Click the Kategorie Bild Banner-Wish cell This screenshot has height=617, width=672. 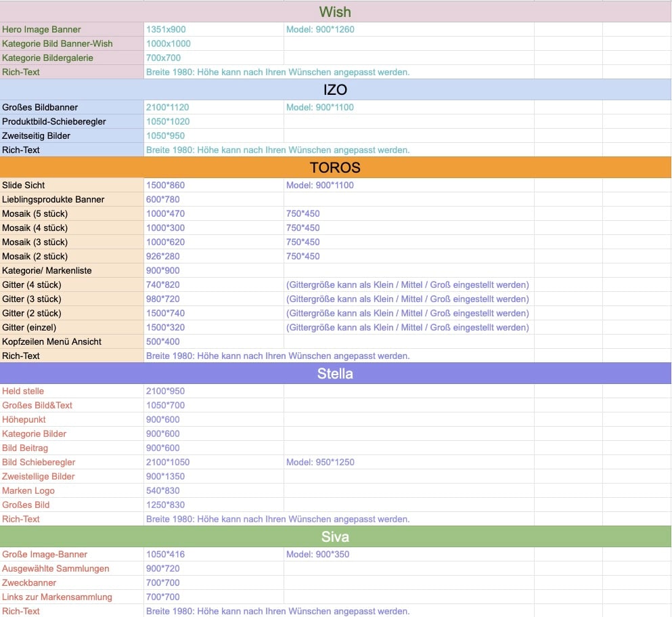point(72,43)
